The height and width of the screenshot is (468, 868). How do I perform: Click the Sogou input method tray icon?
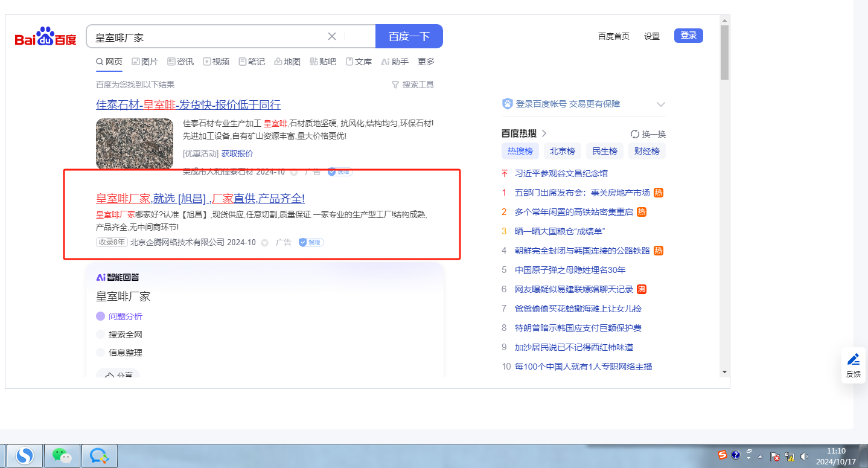click(723, 455)
